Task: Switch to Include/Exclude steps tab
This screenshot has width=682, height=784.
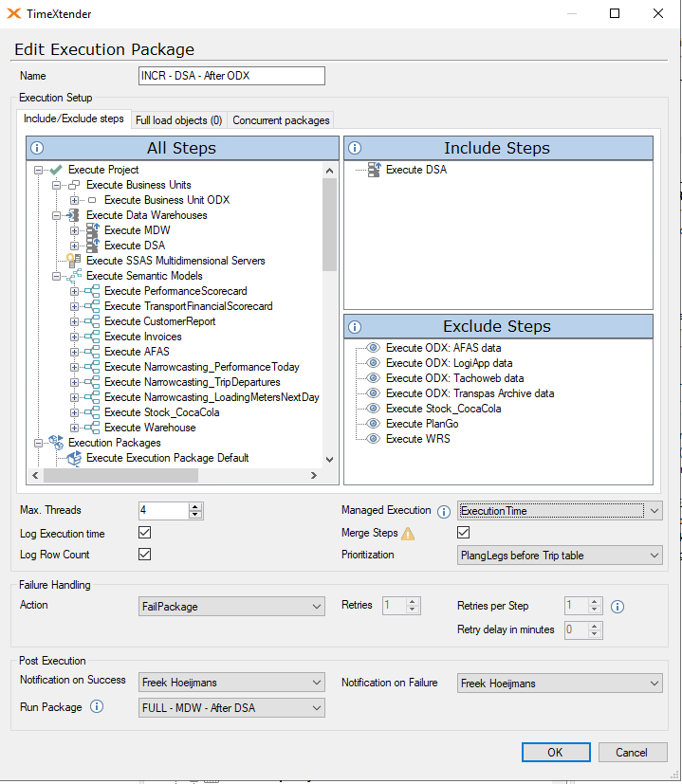Action: (x=74, y=119)
